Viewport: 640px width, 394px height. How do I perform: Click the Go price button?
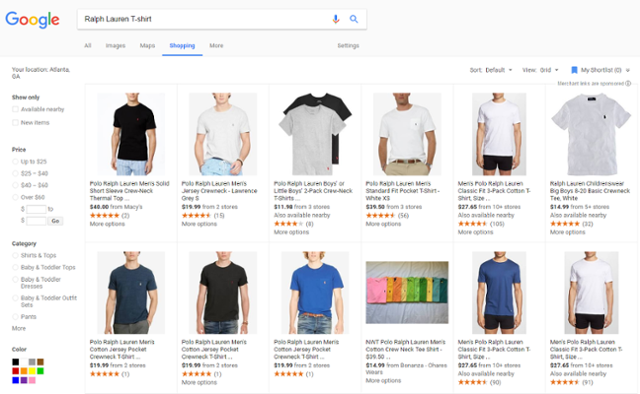click(55, 221)
